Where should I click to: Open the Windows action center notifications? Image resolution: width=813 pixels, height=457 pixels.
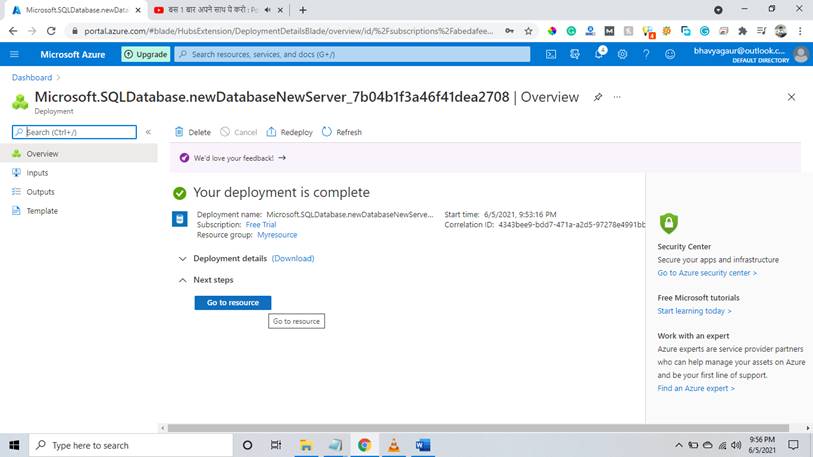coord(793,445)
